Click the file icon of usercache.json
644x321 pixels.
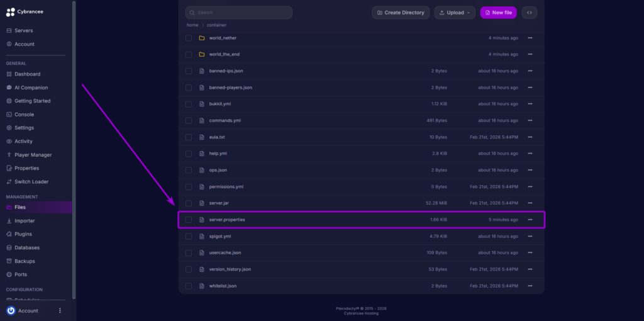click(202, 253)
